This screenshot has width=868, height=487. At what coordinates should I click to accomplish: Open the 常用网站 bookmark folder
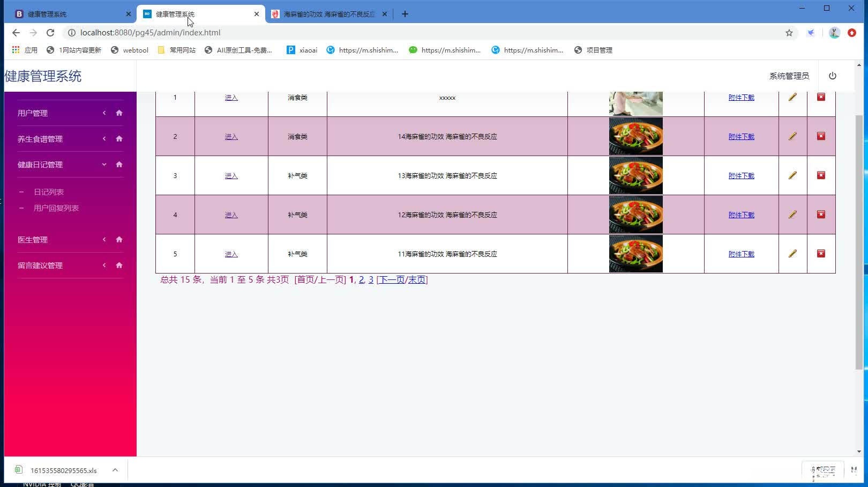pos(176,50)
